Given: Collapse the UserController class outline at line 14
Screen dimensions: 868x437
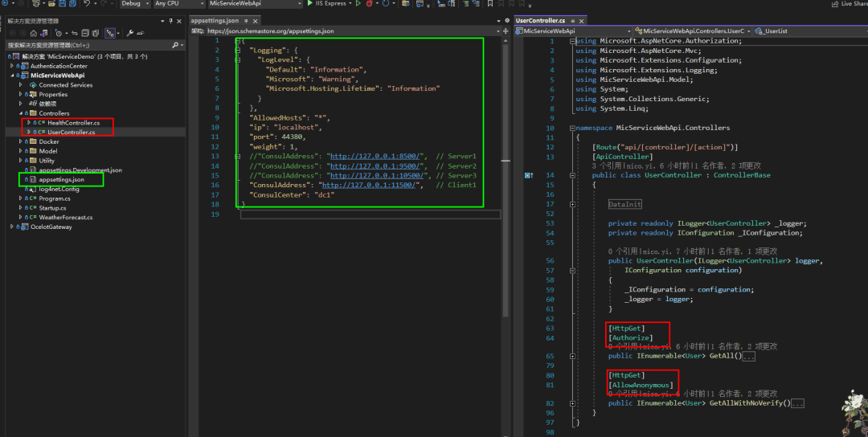Looking at the screenshot, I should point(572,175).
